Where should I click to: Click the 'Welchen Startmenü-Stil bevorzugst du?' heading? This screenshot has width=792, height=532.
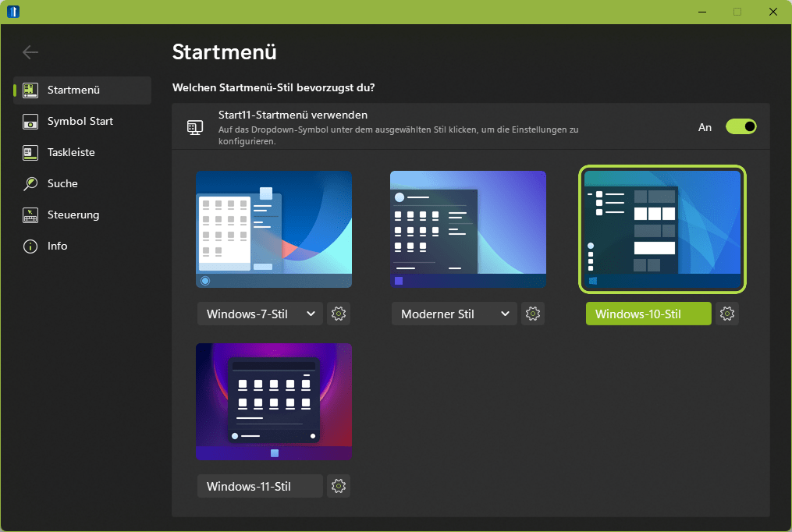pos(273,88)
